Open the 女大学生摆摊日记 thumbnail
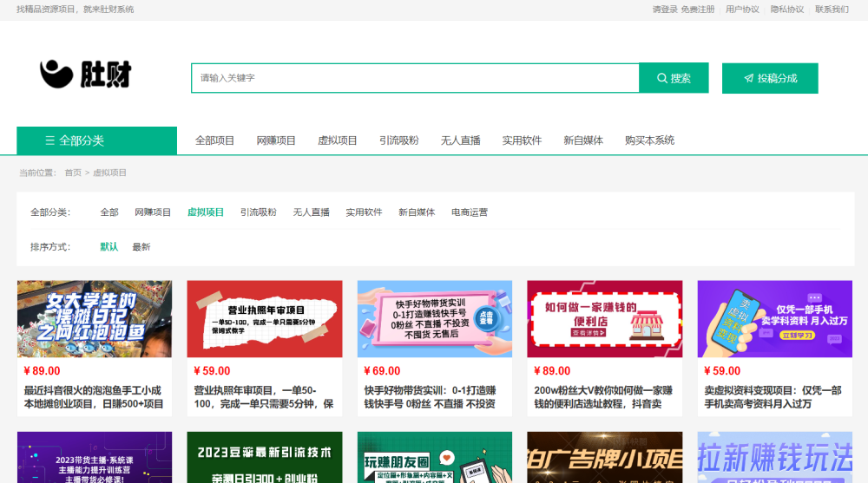 point(95,318)
